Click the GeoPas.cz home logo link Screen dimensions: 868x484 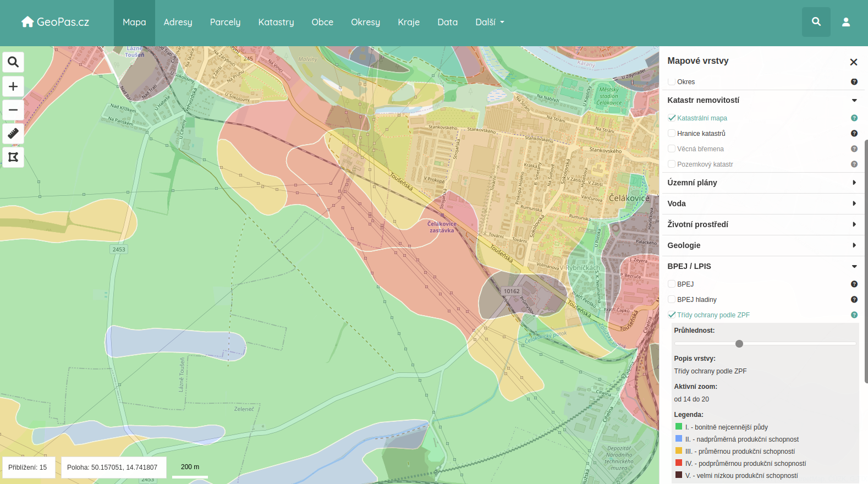tap(55, 22)
